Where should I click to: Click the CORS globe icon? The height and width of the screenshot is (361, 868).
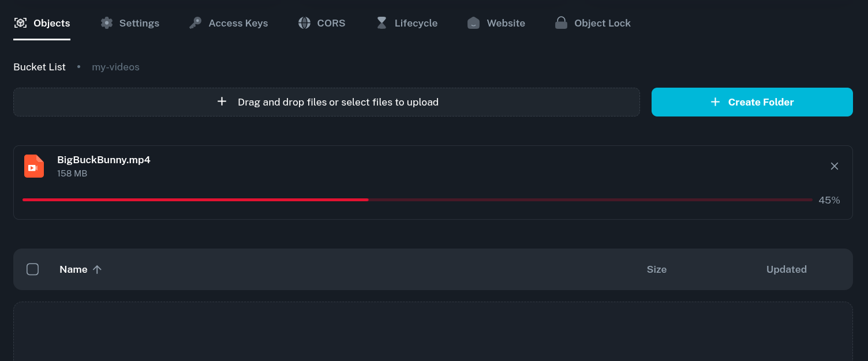(304, 23)
